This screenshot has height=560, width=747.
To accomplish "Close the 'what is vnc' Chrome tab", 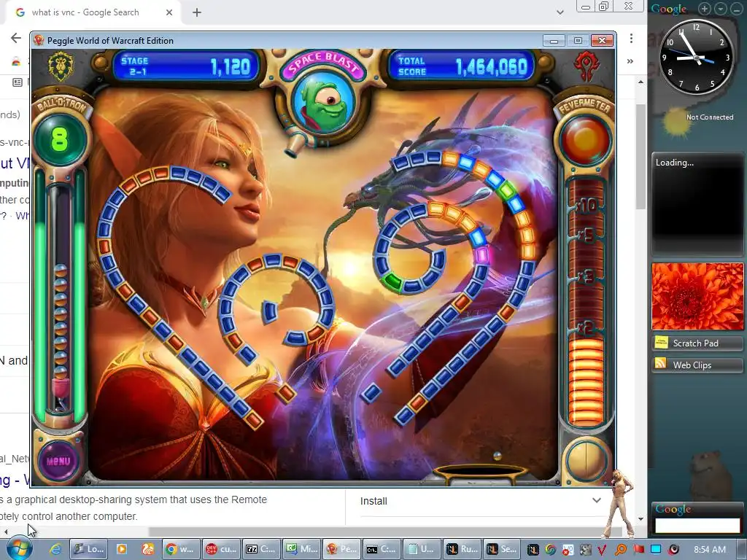I will click(169, 12).
